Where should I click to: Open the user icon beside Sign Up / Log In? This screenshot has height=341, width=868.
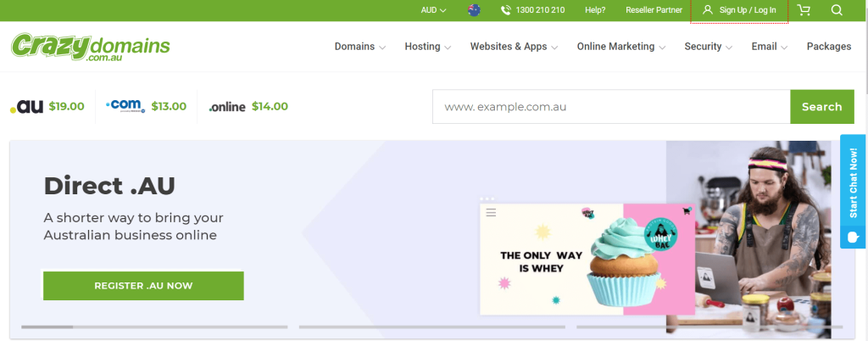pyautogui.click(x=708, y=10)
